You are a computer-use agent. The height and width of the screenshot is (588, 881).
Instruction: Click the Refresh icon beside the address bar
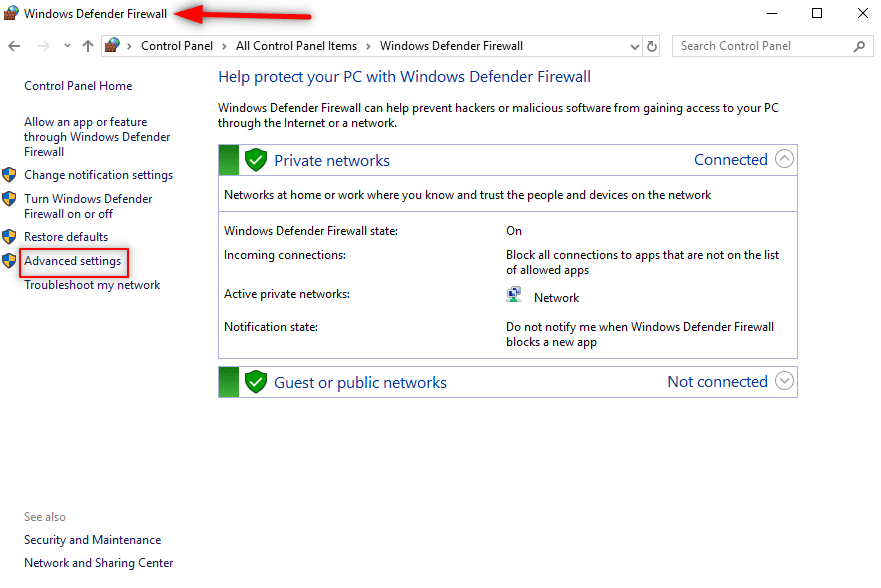[x=652, y=45]
